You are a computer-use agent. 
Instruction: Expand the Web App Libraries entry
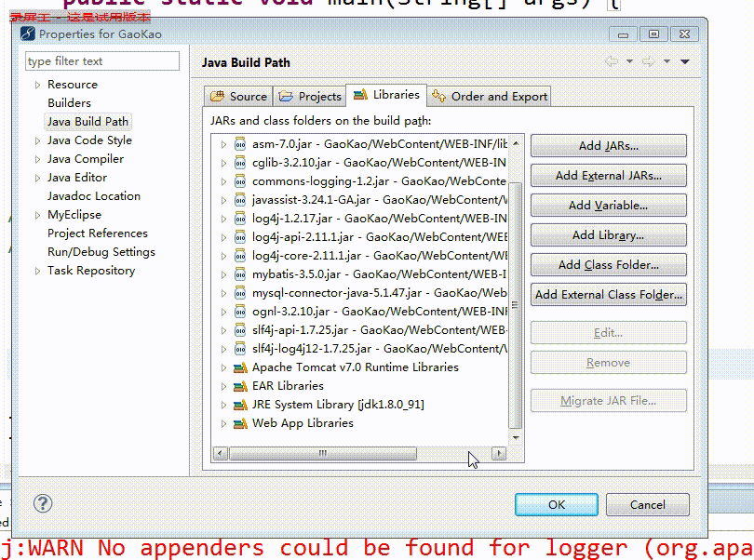click(x=223, y=424)
